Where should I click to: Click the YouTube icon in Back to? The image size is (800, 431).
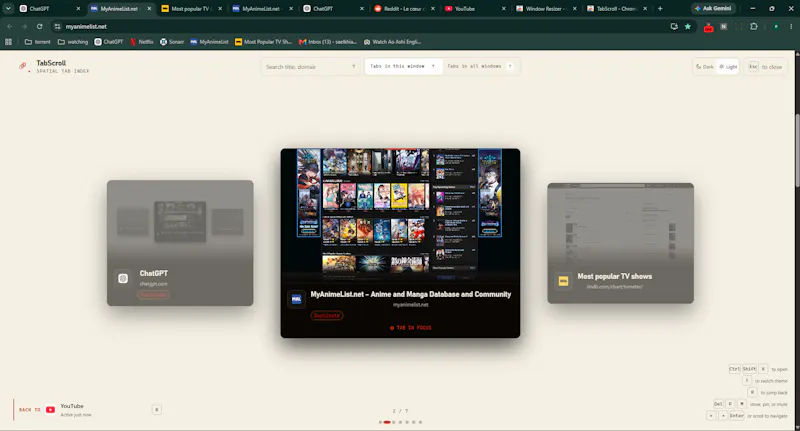click(50, 410)
